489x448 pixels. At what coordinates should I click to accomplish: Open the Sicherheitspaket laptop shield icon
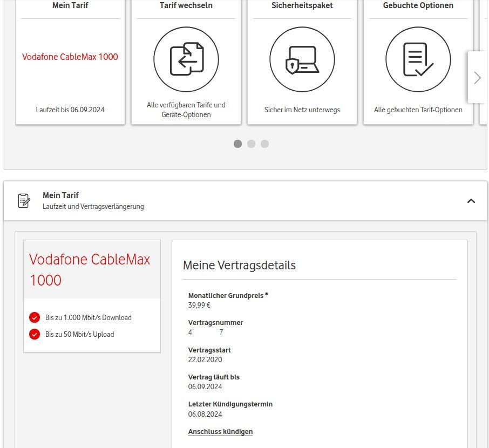(x=302, y=59)
